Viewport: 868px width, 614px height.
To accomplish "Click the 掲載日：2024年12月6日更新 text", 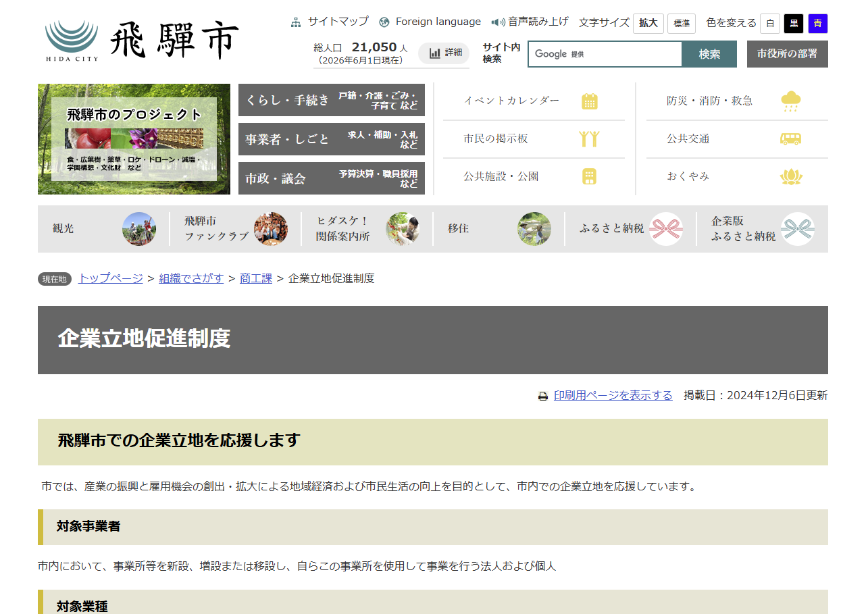I will click(x=756, y=396).
